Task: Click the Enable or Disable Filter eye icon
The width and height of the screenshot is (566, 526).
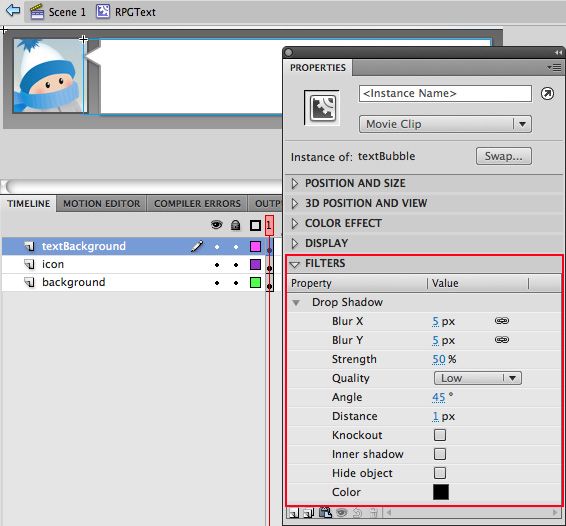Action: point(341,513)
